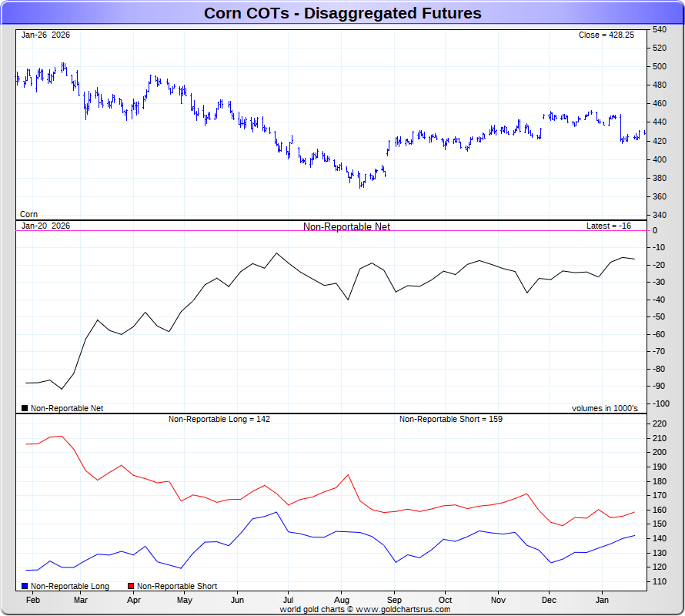This screenshot has width=685, height=616.
Task: Click the chart title 'Corn COTs - Disaggregated Futures'
Action: point(342,13)
